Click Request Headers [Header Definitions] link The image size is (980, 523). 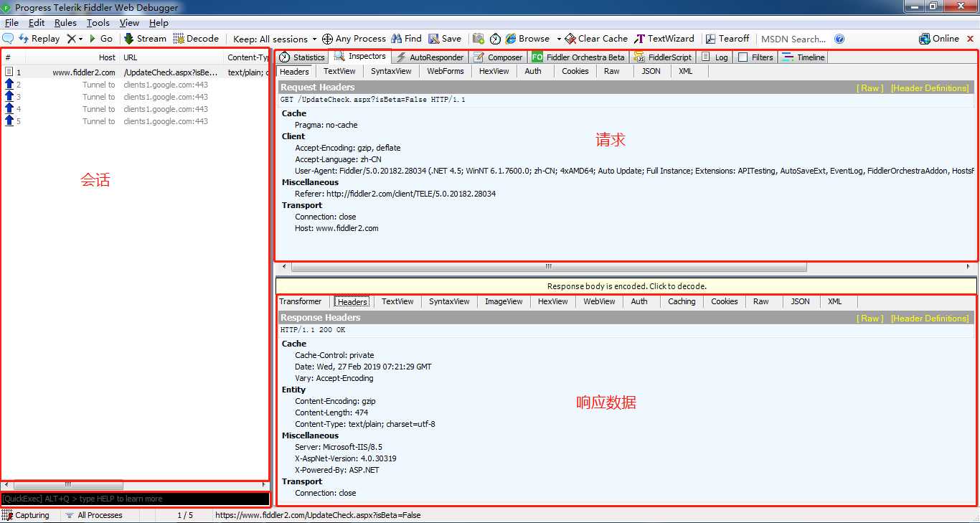(x=930, y=88)
